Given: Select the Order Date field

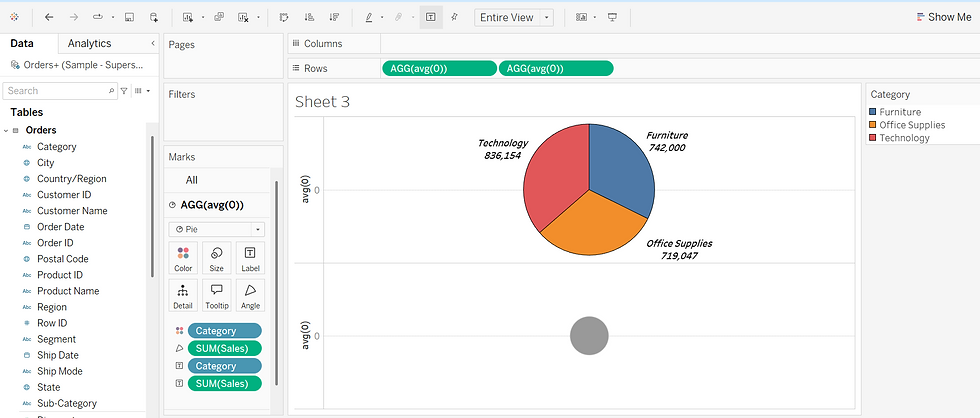Looking at the screenshot, I should click(x=60, y=227).
